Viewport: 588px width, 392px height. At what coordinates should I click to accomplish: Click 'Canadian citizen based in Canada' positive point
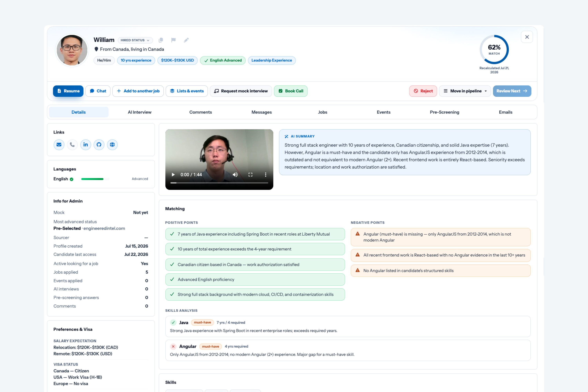[255, 264]
